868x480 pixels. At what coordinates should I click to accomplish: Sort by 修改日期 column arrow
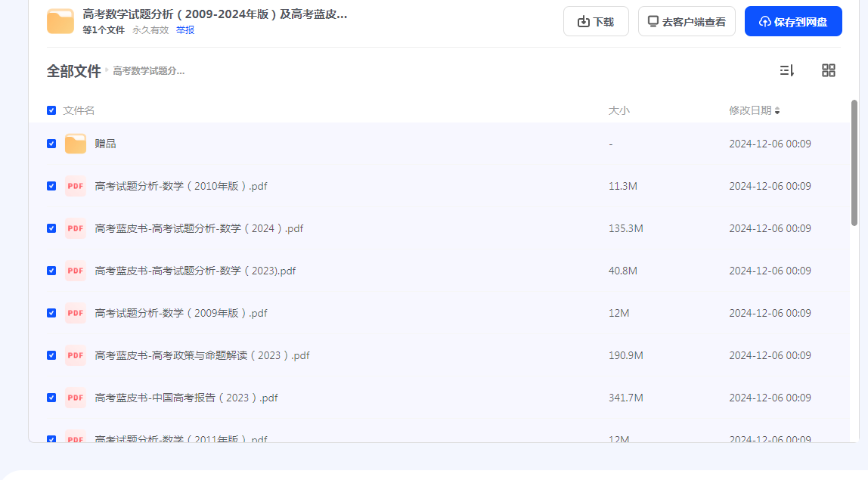point(777,111)
